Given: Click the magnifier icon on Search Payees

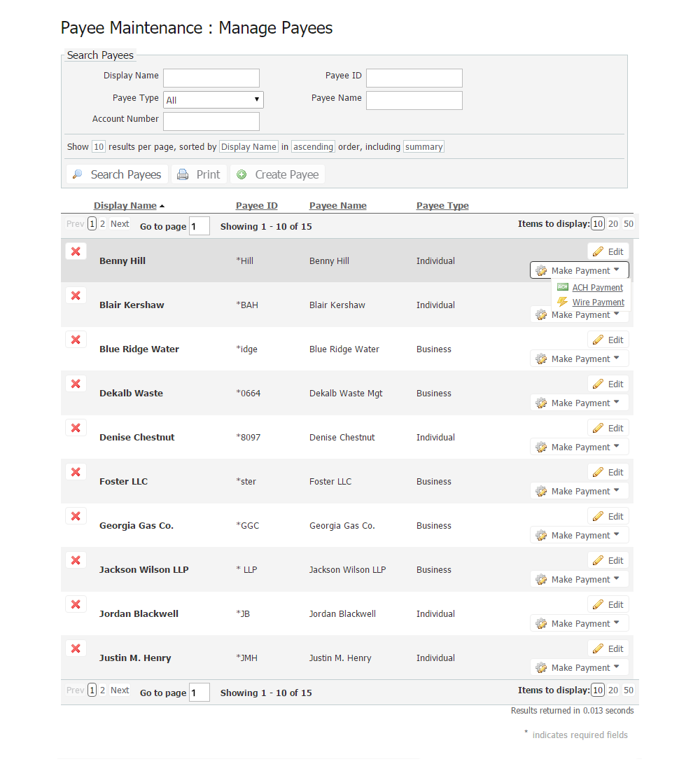Looking at the screenshot, I should click(x=78, y=175).
